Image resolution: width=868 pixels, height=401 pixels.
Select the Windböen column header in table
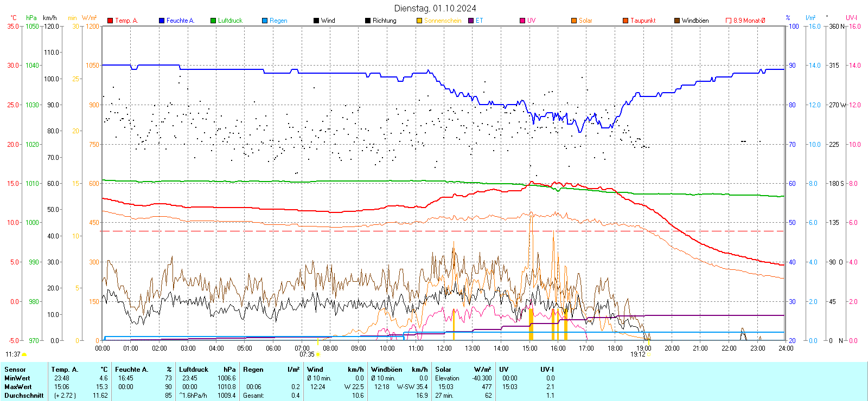[x=387, y=370]
